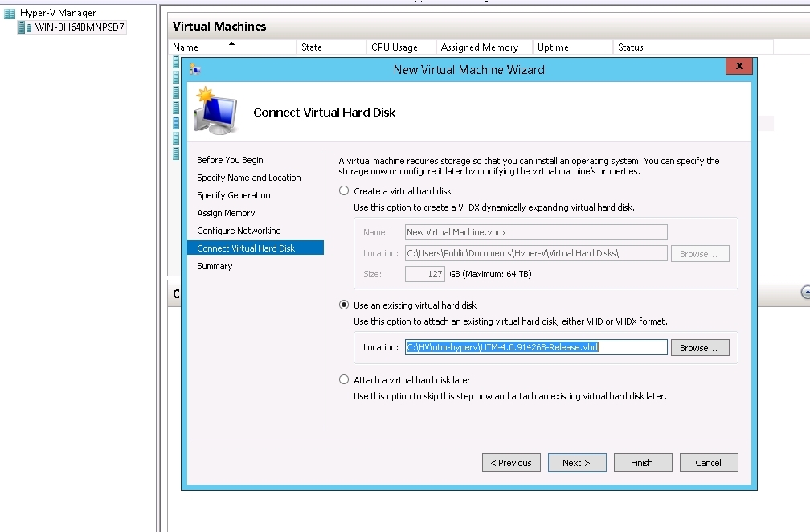
Task: Click Finish to complete the wizard
Action: pyautogui.click(x=643, y=463)
